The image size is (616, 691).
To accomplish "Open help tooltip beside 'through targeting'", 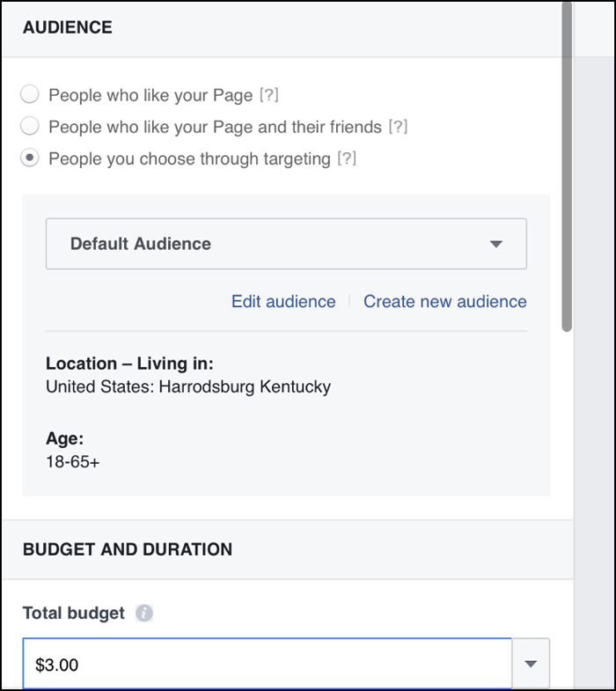I will click(347, 158).
